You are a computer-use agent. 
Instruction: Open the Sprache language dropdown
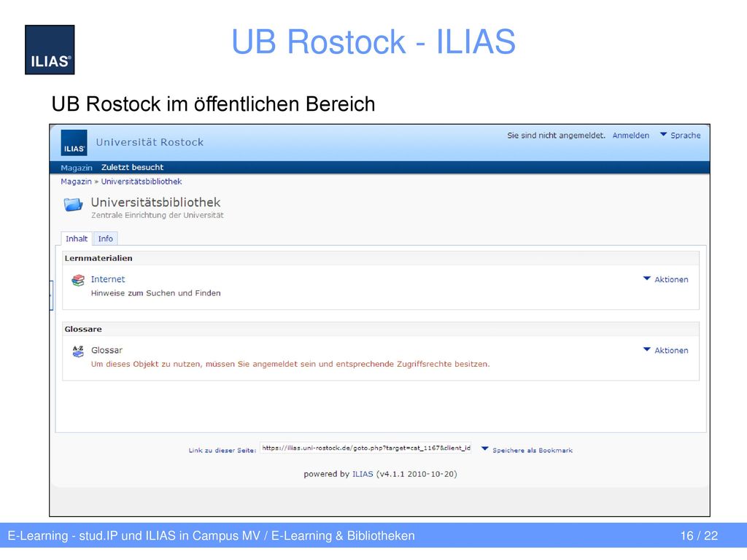point(680,135)
